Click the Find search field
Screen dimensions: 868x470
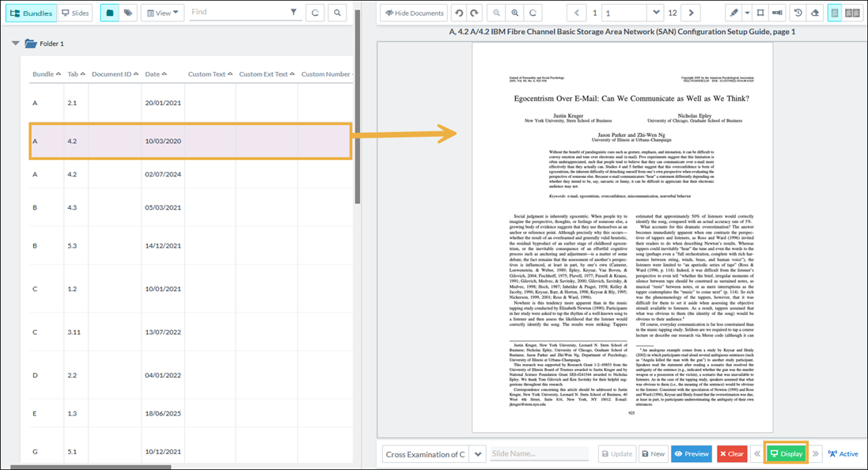click(238, 12)
